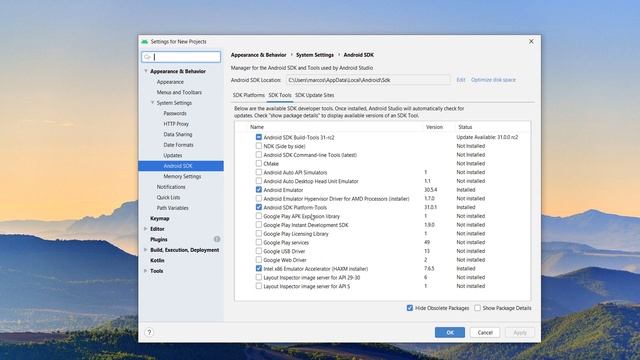The width and height of the screenshot is (640, 360).
Task: Check Google Play Licensing Library
Action: [x=259, y=233]
